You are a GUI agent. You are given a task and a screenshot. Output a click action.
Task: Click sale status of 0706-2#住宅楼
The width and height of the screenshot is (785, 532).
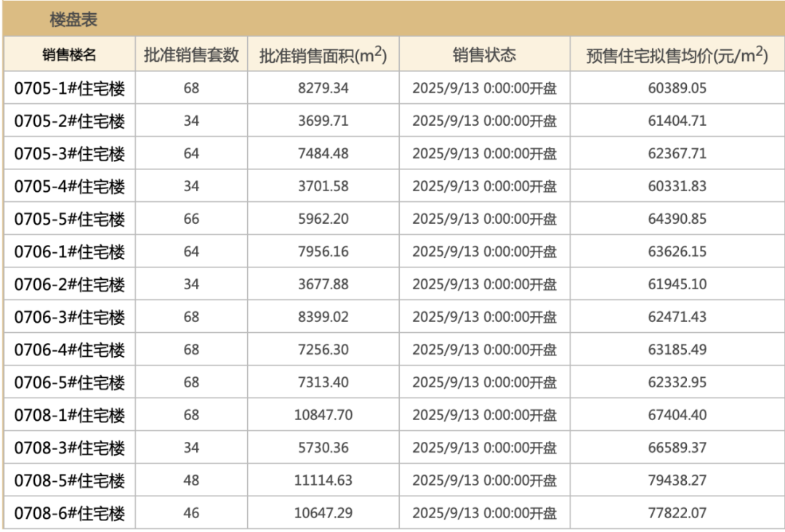tap(484, 285)
